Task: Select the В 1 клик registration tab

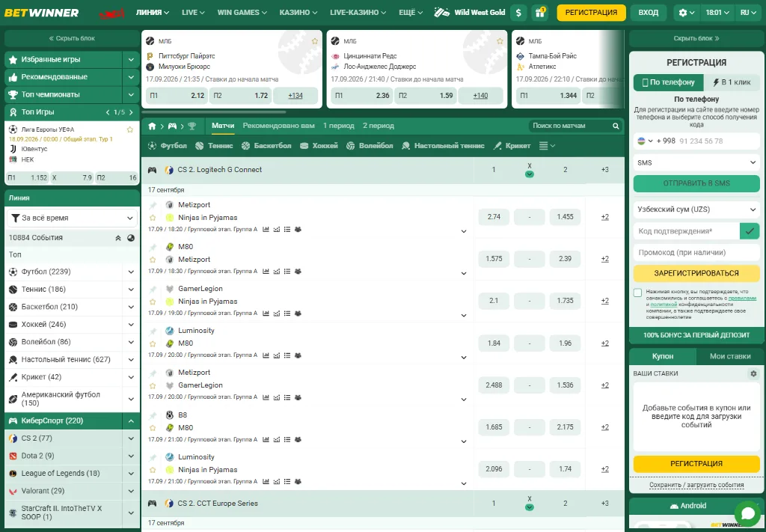Action: point(732,82)
